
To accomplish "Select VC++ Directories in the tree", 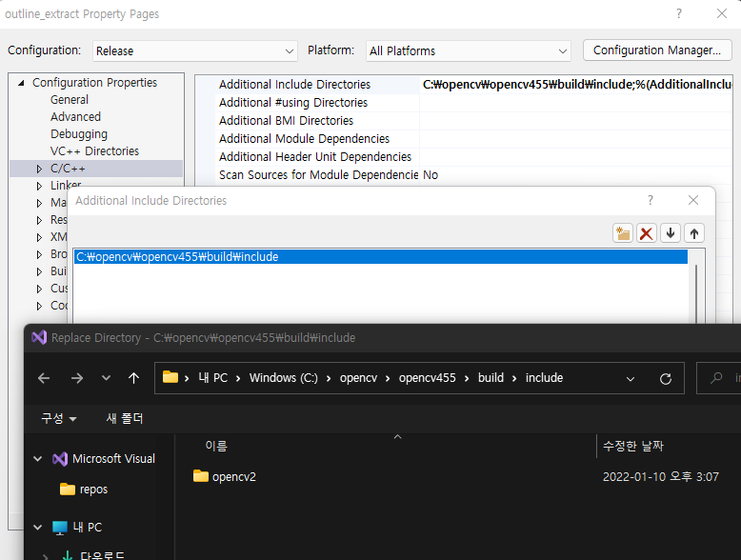I will [x=94, y=151].
